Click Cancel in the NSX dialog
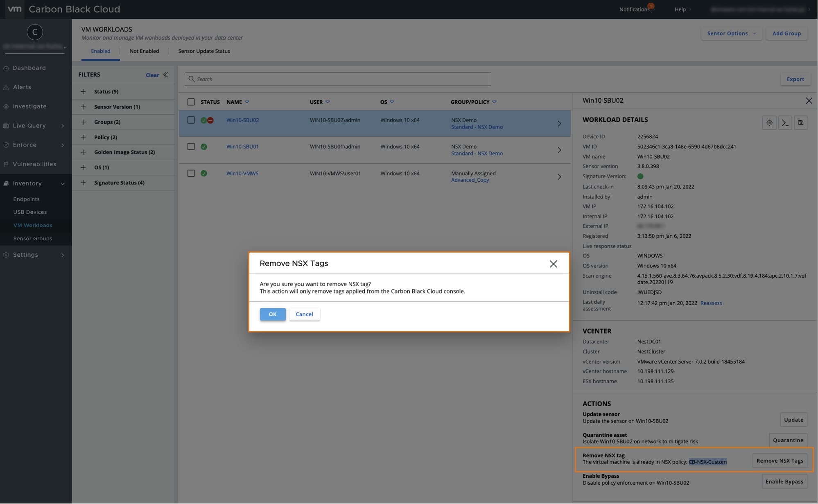 pyautogui.click(x=304, y=314)
